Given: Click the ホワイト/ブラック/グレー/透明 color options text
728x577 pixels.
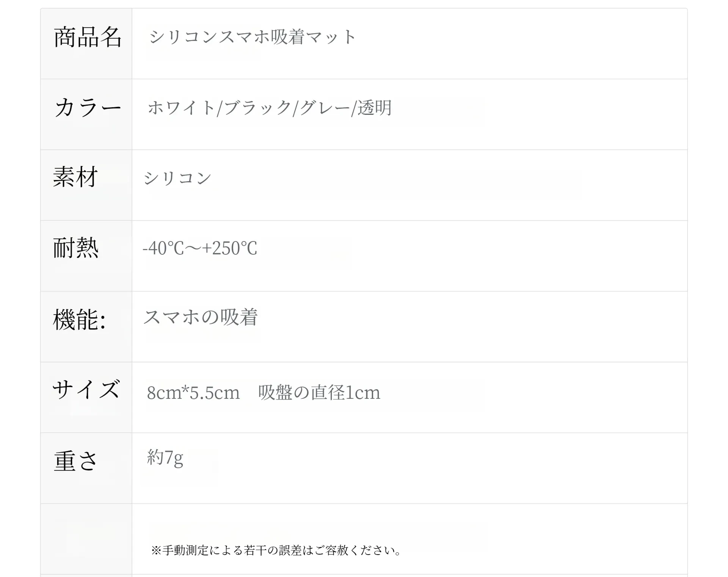Looking at the screenshot, I should [270, 108].
